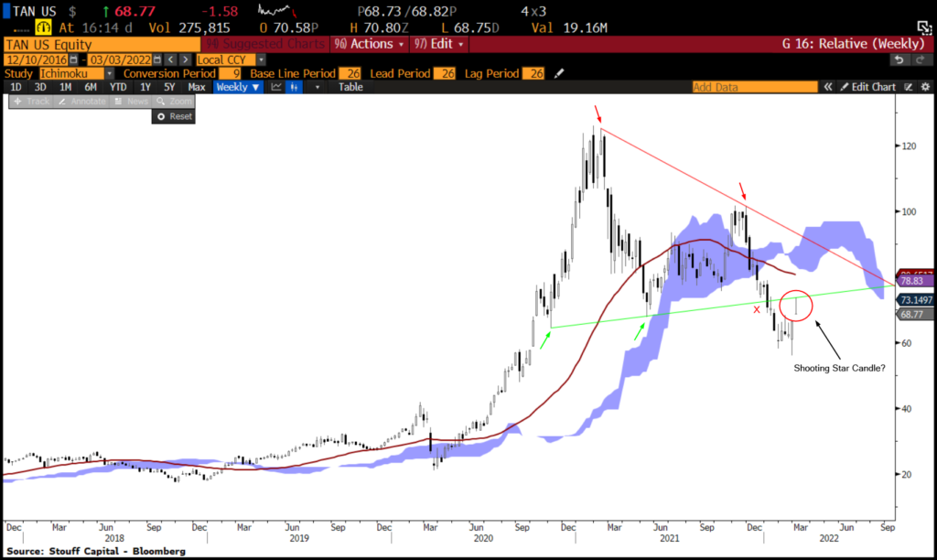Screen dimensions: 937x560
Task: Click the end date field 03/03/2022
Action: click(x=120, y=59)
